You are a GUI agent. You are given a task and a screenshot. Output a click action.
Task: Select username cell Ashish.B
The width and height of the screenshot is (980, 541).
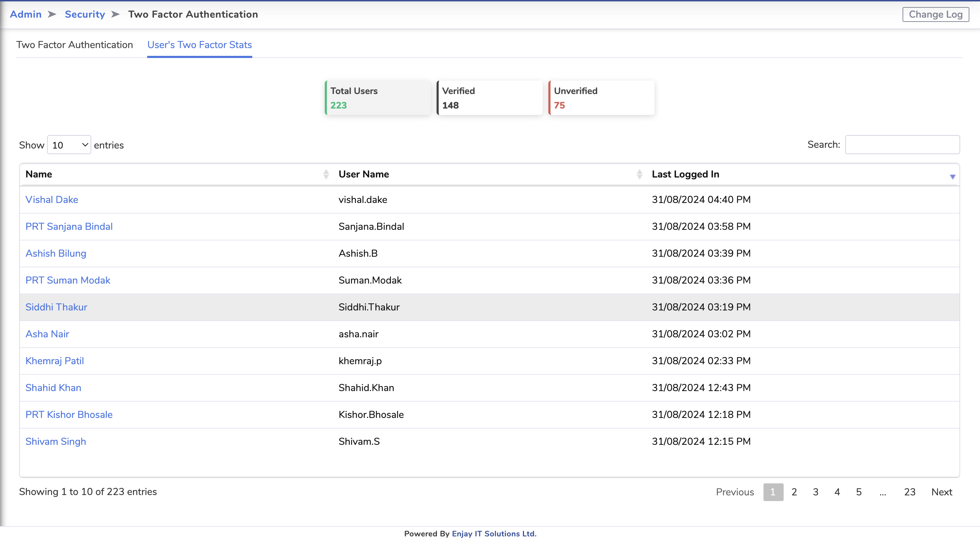click(358, 253)
